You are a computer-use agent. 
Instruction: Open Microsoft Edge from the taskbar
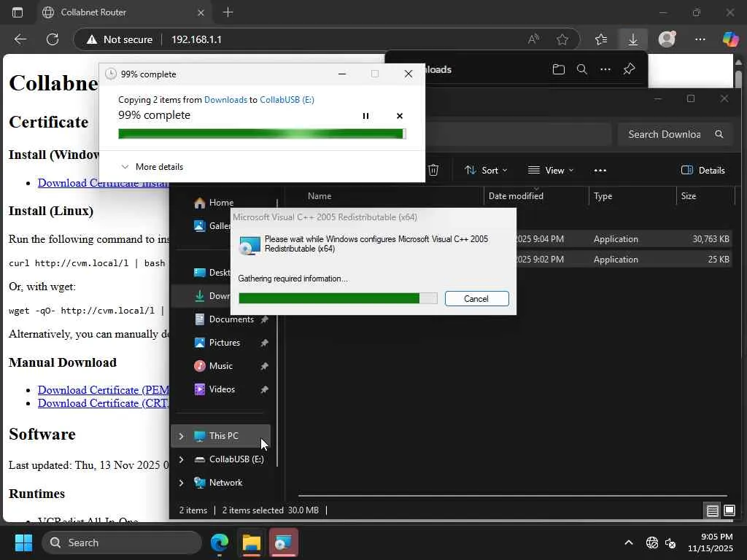(220, 542)
